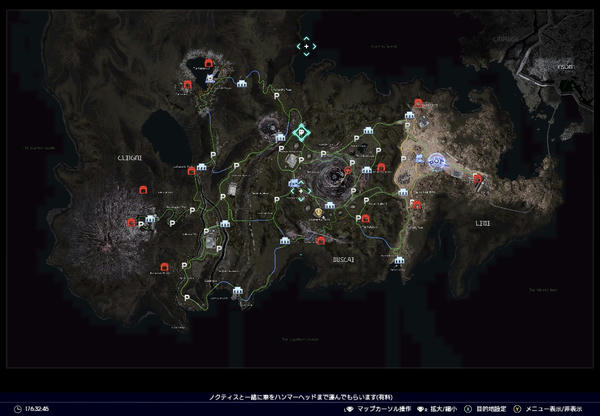Click the clock icon beside the playtime

pyautogui.click(x=18, y=409)
